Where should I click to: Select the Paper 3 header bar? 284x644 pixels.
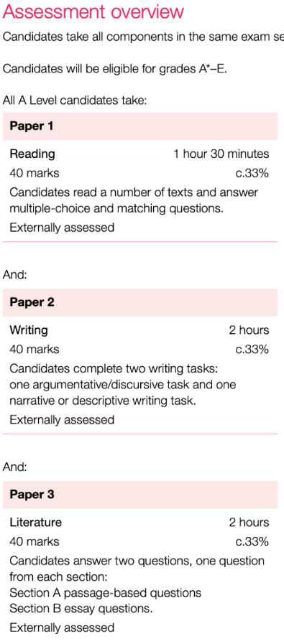point(140,495)
